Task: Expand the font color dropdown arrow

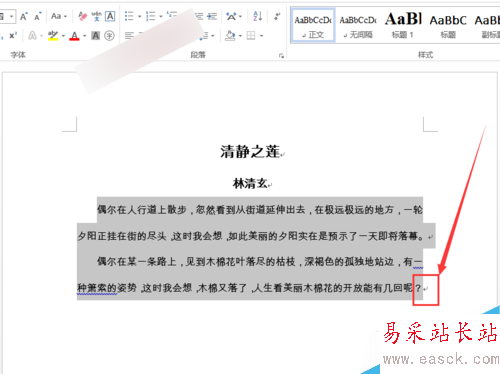Action: point(84,36)
